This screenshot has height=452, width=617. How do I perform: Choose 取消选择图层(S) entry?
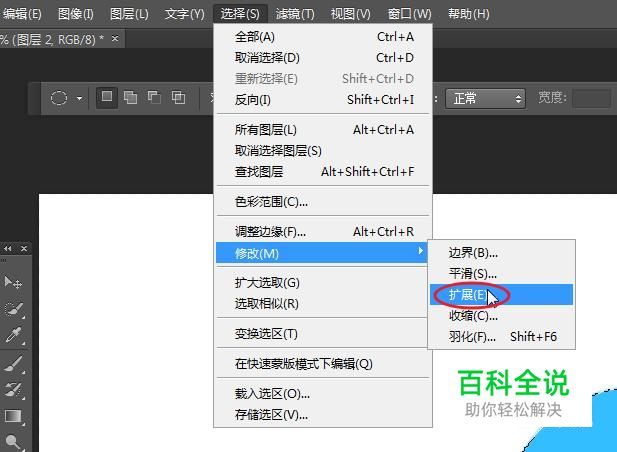coord(323,151)
